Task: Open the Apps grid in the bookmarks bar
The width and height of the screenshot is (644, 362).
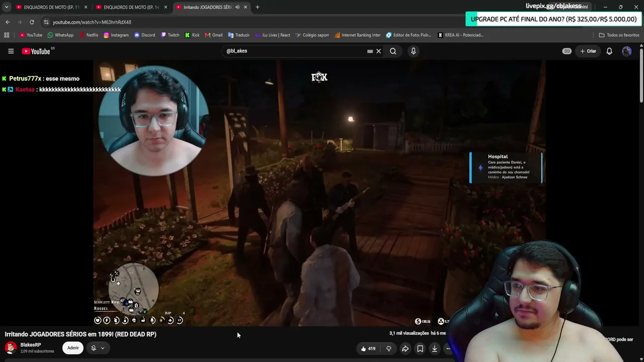Action: 7,35
